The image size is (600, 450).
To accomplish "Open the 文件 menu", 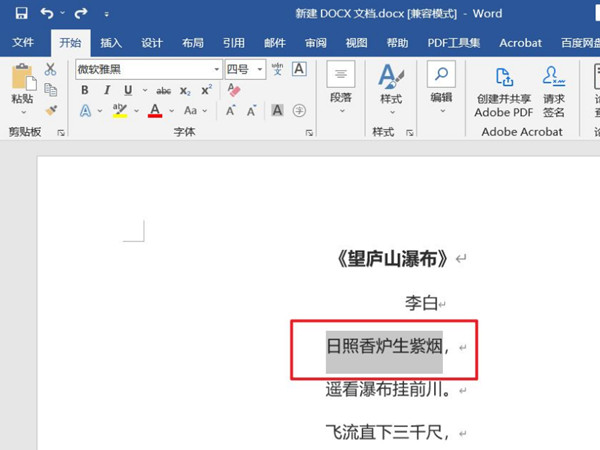I will (x=23, y=43).
